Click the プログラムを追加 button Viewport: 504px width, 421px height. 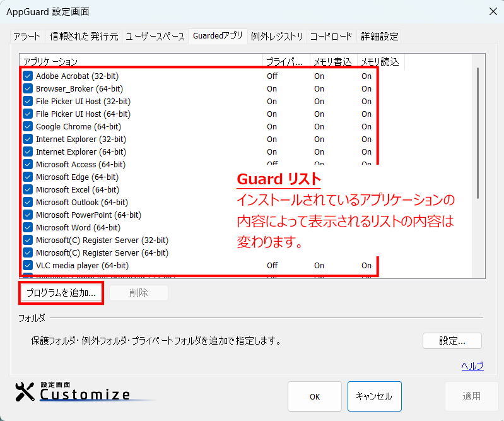coord(61,293)
